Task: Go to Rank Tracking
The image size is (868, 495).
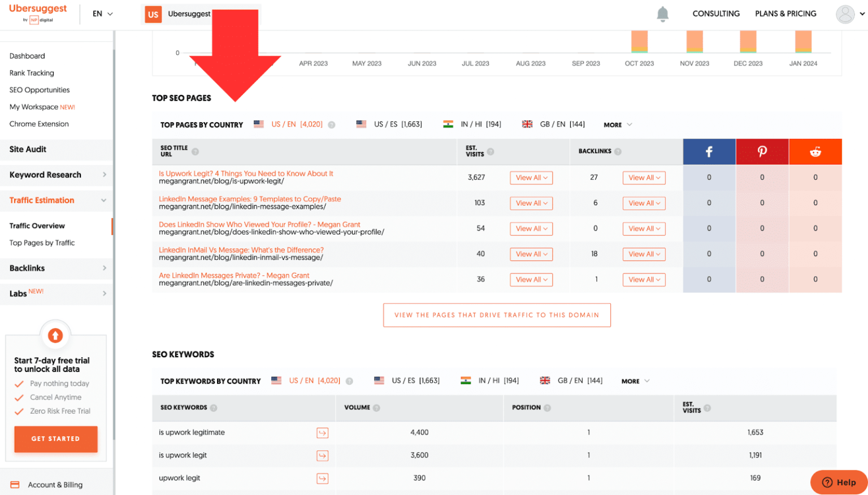Action: coord(32,73)
